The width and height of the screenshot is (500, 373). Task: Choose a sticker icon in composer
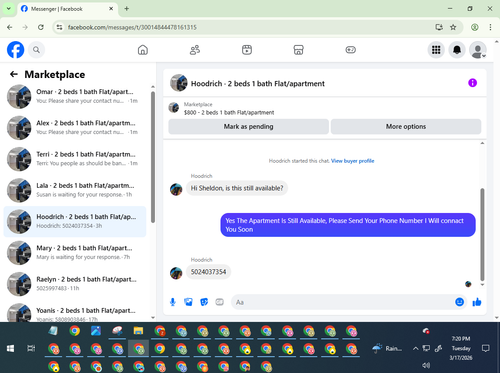click(204, 302)
